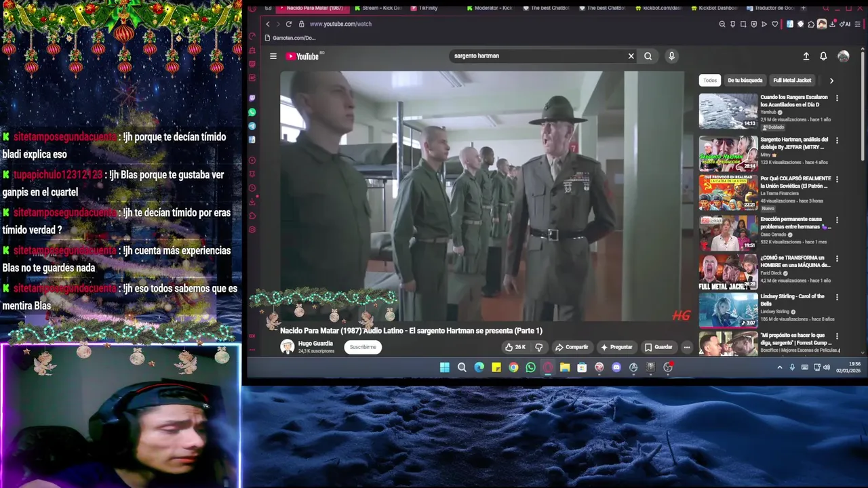Open 'Cuando los Rangers Escalaron' thumbnail
The image size is (868, 488).
728,111
